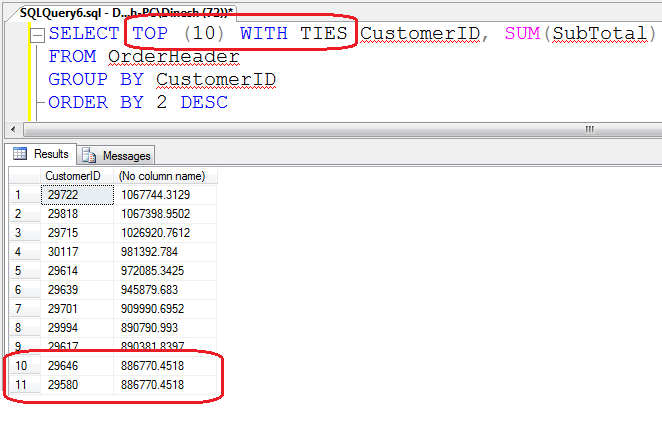Select cell with CustomerID 29818
662x421 pixels.
click(77, 214)
